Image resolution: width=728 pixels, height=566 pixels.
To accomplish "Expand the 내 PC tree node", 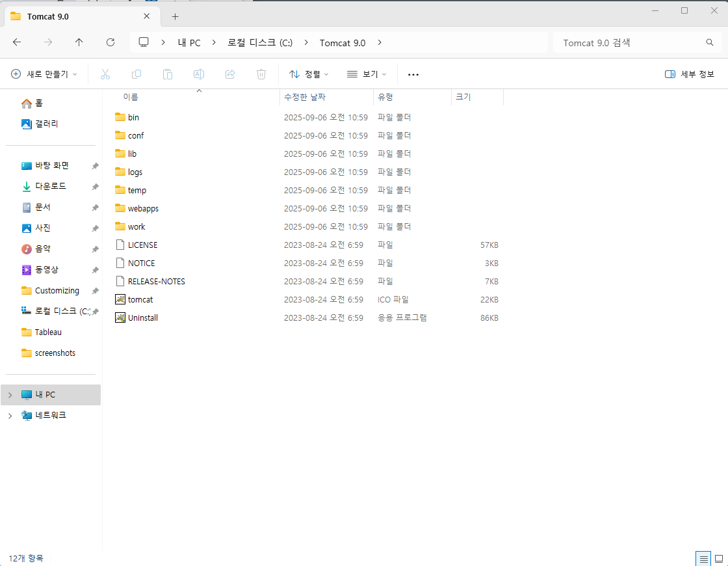I will point(10,395).
